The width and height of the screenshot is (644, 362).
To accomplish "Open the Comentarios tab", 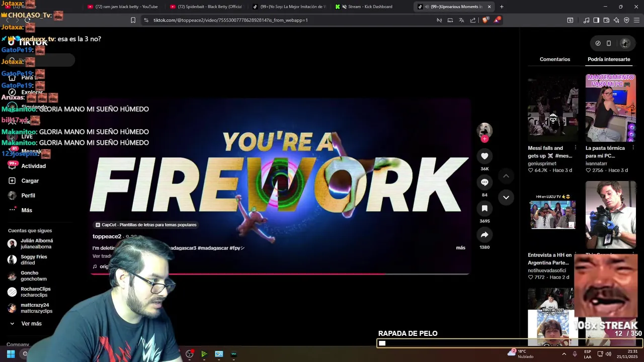I will click(x=555, y=59).
